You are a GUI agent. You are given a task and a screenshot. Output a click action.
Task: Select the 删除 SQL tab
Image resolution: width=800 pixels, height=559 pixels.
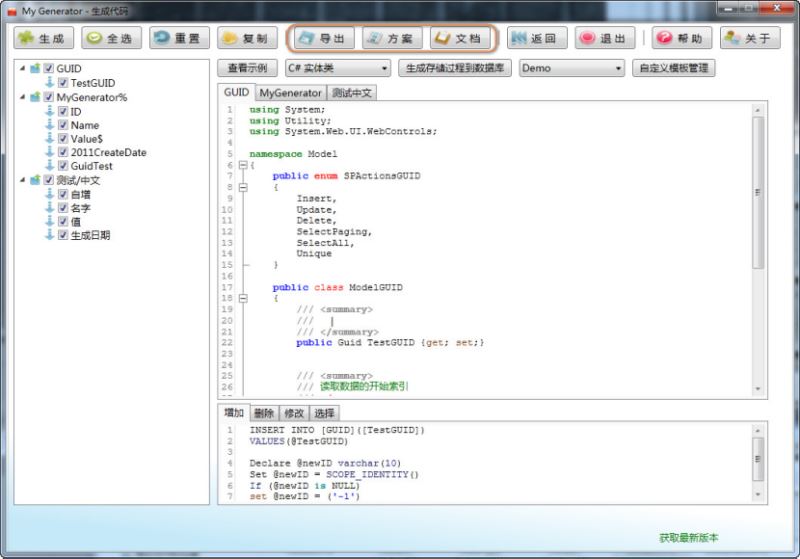click(263, 413)
